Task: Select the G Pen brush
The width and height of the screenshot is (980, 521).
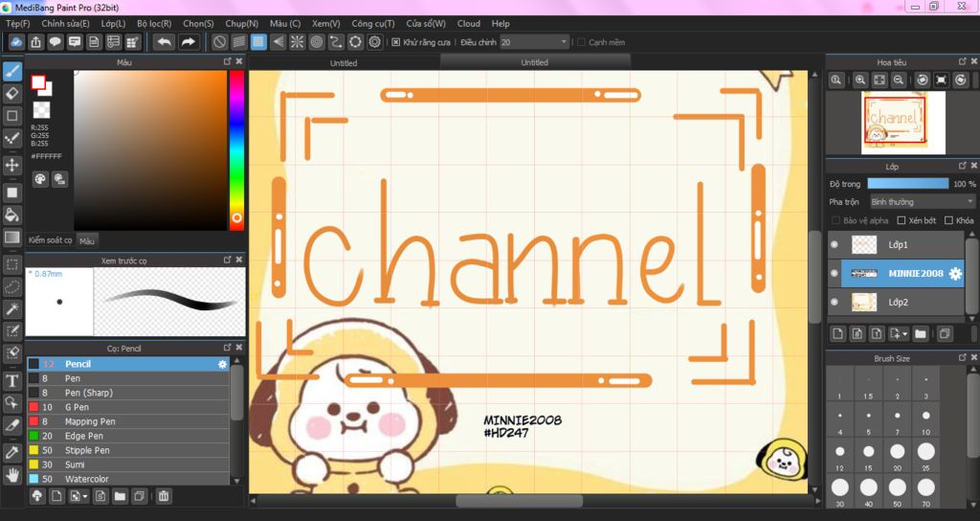Action: [127, 407]
